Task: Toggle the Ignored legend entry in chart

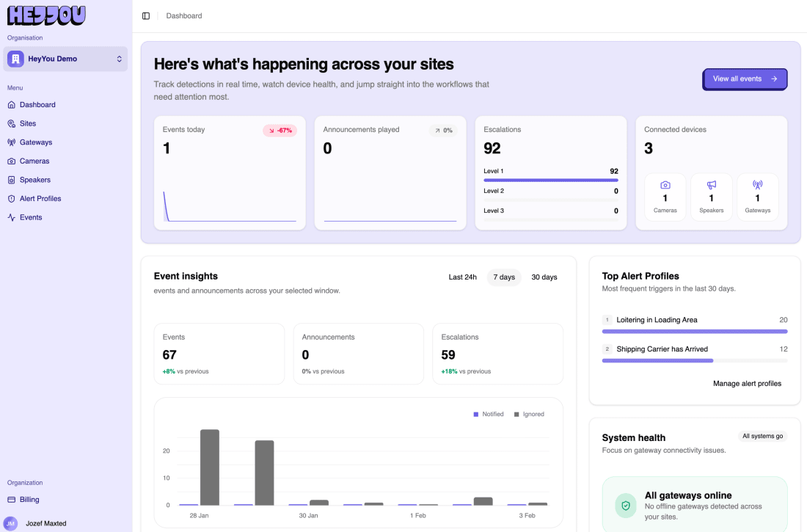Action: (529, 414)
